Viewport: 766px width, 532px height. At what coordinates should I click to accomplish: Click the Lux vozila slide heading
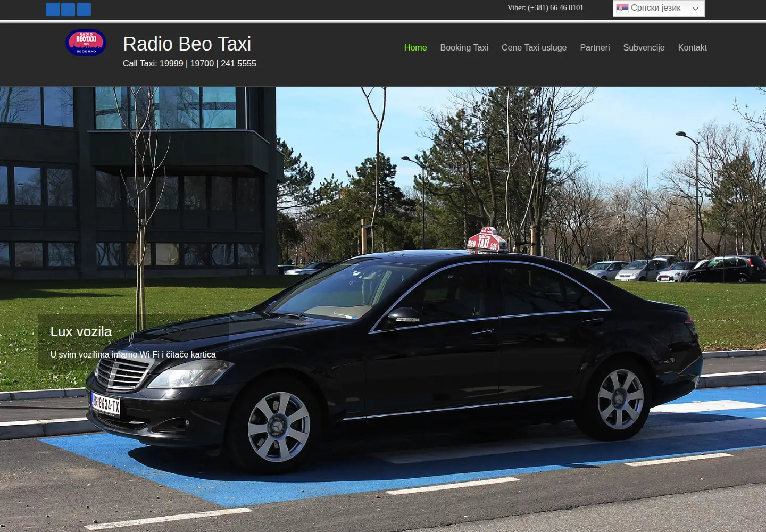coord(81,331)
